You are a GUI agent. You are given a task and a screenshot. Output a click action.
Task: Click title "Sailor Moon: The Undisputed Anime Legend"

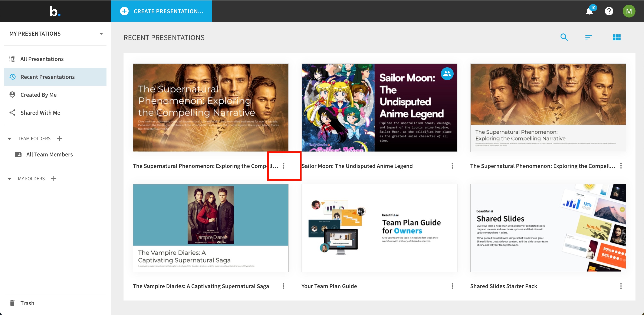[357, 166]
